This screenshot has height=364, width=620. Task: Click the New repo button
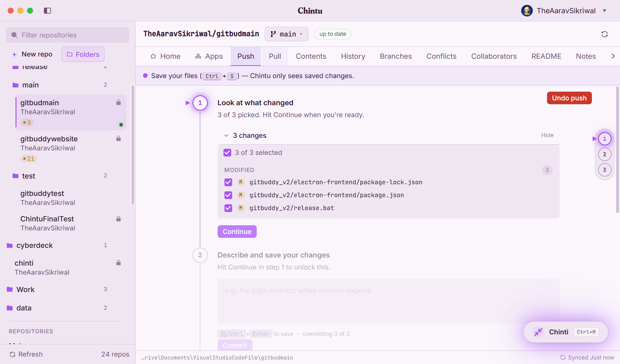(x=32, y=54)
